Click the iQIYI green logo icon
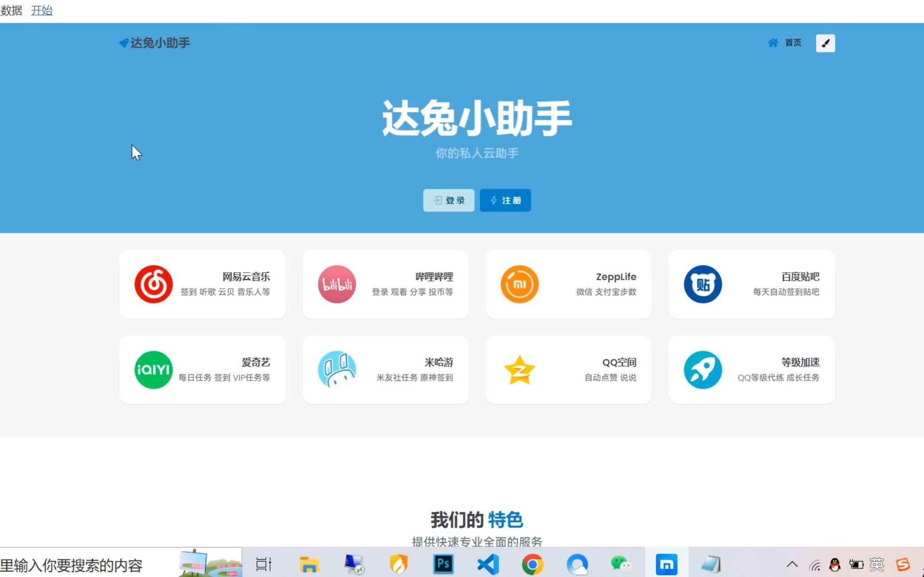 pos(154,370)
